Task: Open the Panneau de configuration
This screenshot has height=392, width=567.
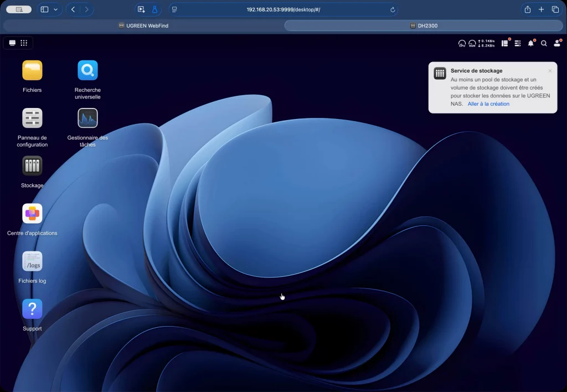Action: pyautogui.click(x=32, y=118)
